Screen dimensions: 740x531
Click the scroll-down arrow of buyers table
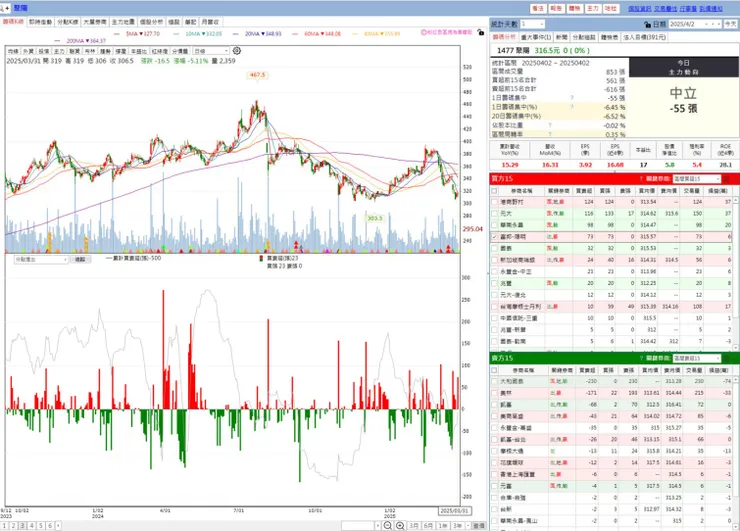[x=736, y=347]
